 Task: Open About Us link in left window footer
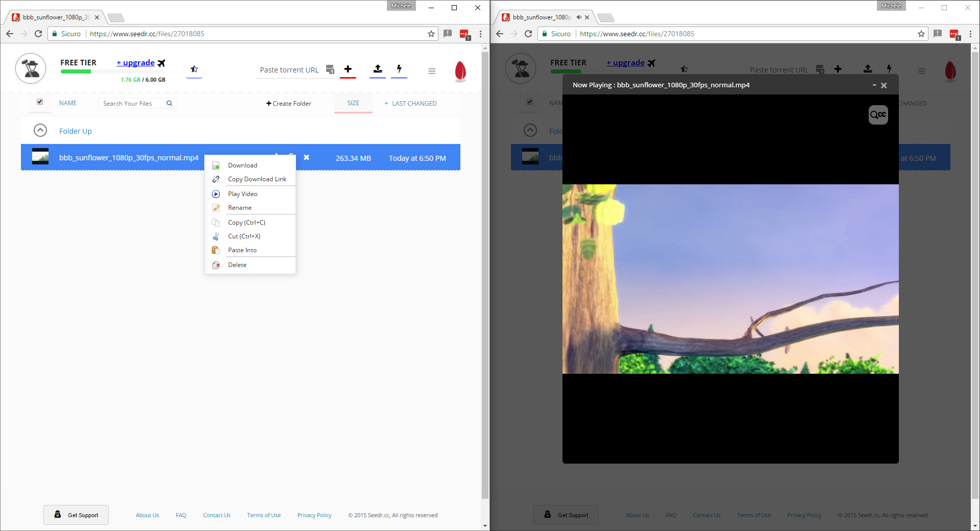click(x=148, y=515)
